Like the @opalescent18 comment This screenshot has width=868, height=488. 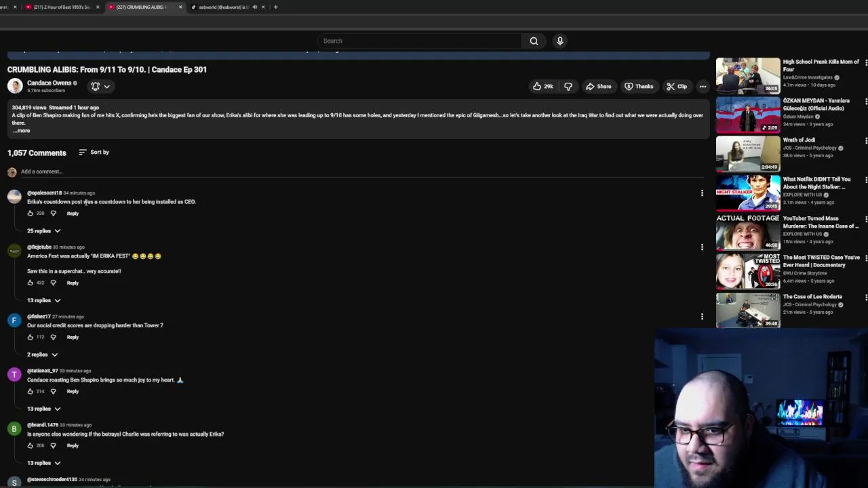[30, 213]
